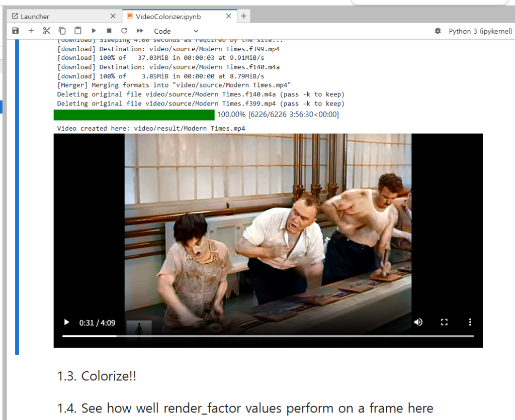The width and height of the screenshot is (515, 420).
Task: Restart kernel and run all cells
Action: pyautogui.click(x=140, y=31)
